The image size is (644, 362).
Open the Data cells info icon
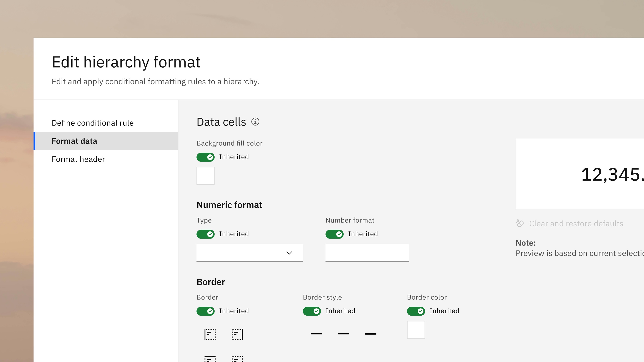pyautogui.click(x=255, y=122)
